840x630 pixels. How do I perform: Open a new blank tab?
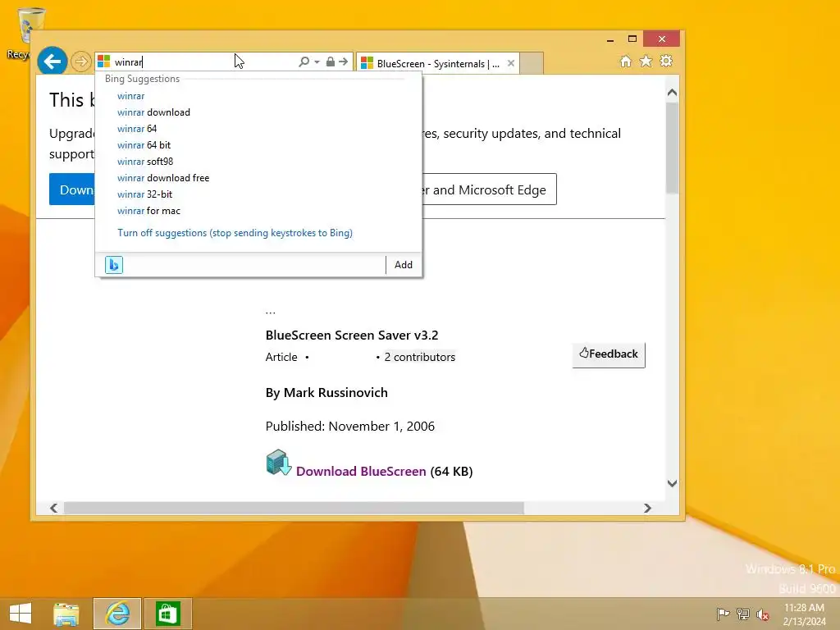click(x=532, y=63)
